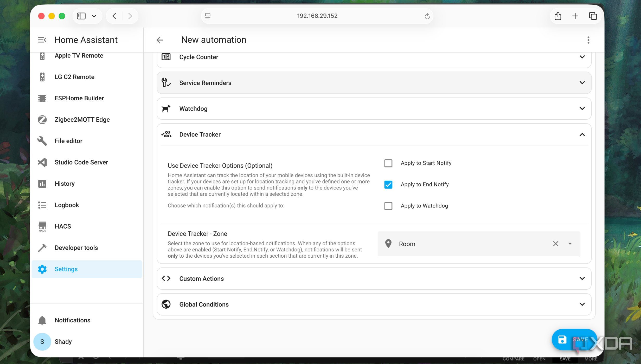This screenshot has height=364, width=641.
Task: Click the Developer tools hammer icon
Action: [x=42, y=248]
